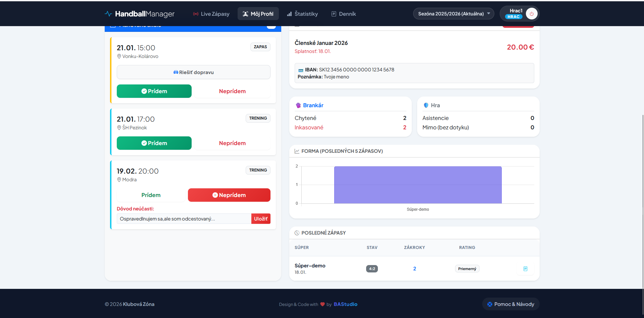Go to the Štatistiky tab

pos(302,14)
